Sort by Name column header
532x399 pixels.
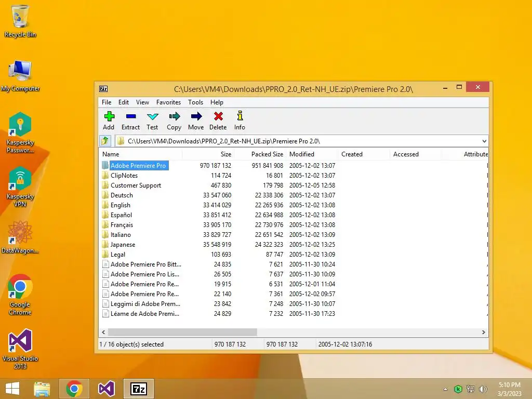pyautogui.click(x=140, y=154)
